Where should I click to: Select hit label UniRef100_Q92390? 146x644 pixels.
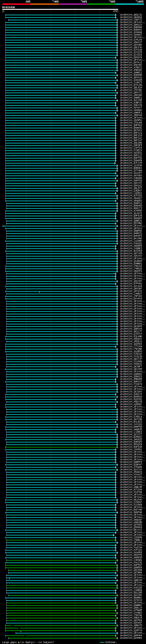point(131,595)
